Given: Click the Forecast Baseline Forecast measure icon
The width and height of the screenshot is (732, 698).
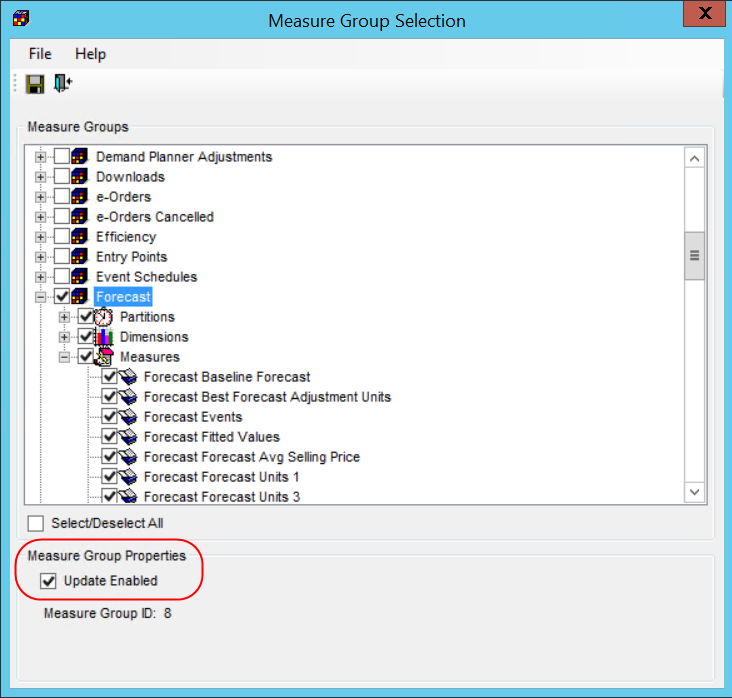Looking at the screenshot, I should coord(128,377).
